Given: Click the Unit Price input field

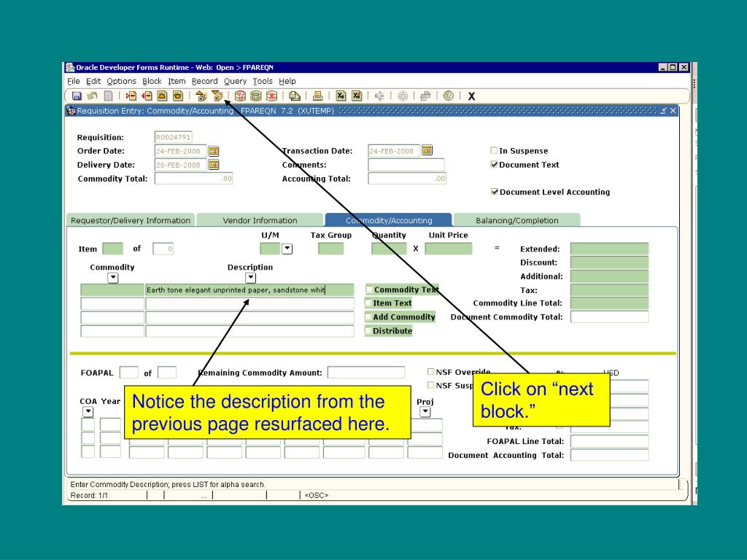Looking at the screenshot, I should tap(449, 249).
